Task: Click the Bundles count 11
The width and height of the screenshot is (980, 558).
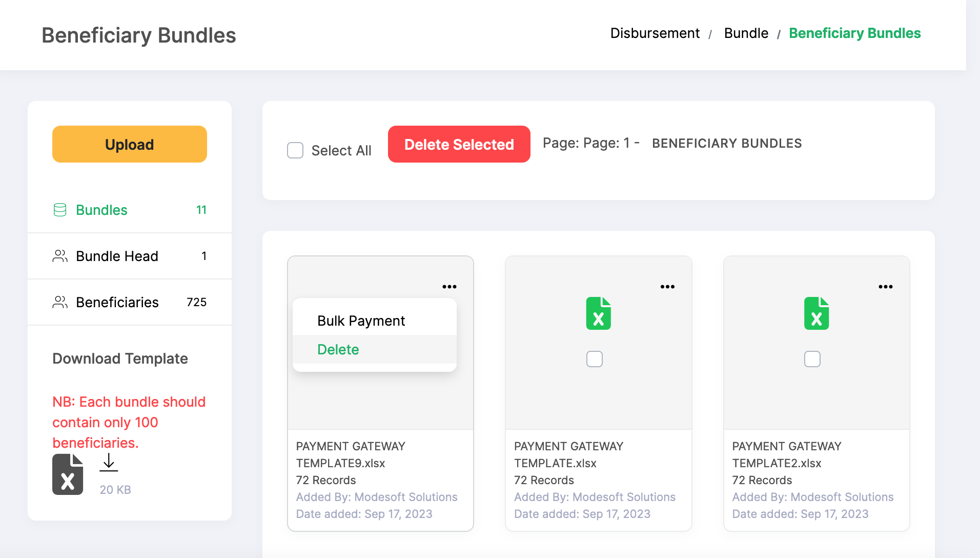Action: tap(201, 210)
